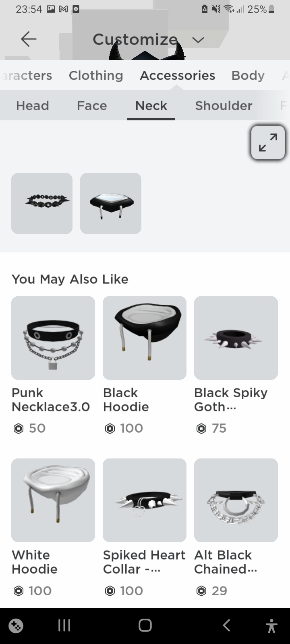This screenshot has width=290, height=644.
Task: Open the Black Spiky Goth item
Action: [236, 338]
